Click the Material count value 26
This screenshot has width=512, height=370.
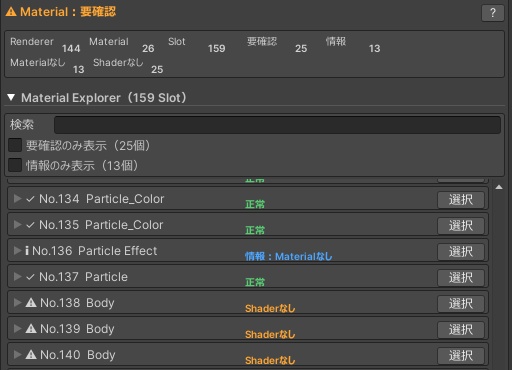pos(148,49)
